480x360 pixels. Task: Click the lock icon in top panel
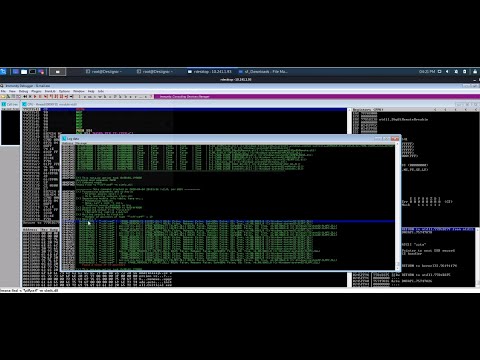click(475, 71)
